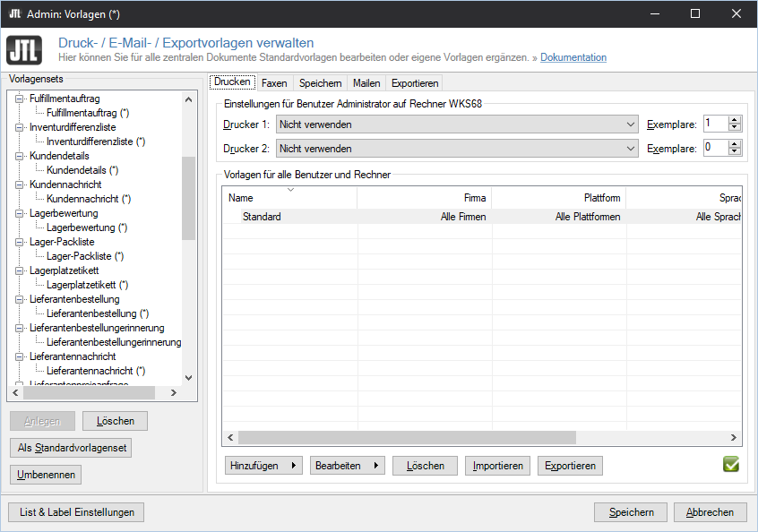Collapse the Kundennachricht tree node
758x532 pixels.
pos(19,184)
